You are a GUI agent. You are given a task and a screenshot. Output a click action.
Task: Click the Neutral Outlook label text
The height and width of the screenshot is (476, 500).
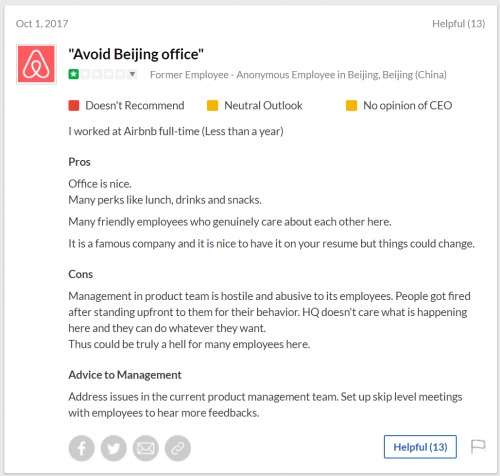263,105
